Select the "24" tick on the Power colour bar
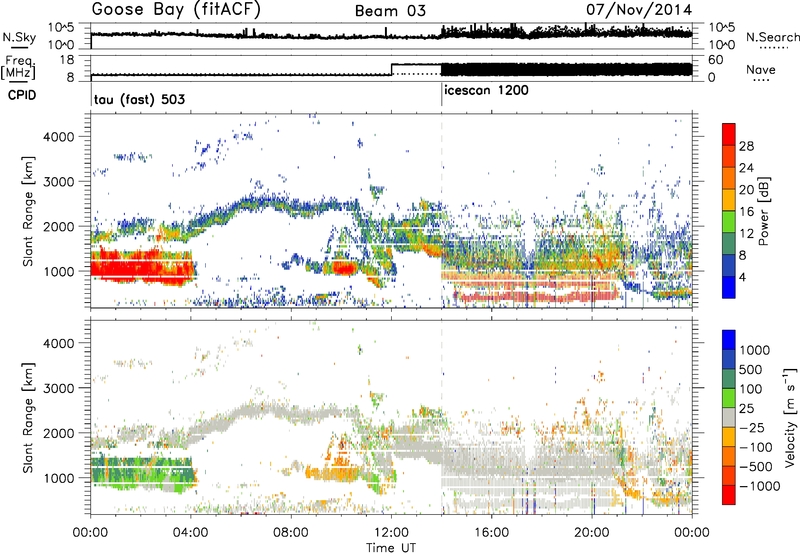Image resolution: width=800 pixels, height=554 pixels. click(x=746, y=168)
